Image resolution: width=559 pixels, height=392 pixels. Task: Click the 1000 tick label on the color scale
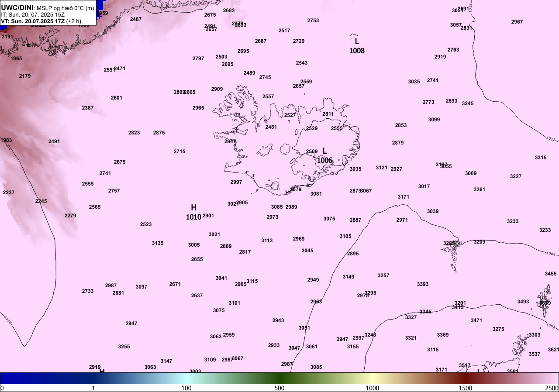[373, 388]
